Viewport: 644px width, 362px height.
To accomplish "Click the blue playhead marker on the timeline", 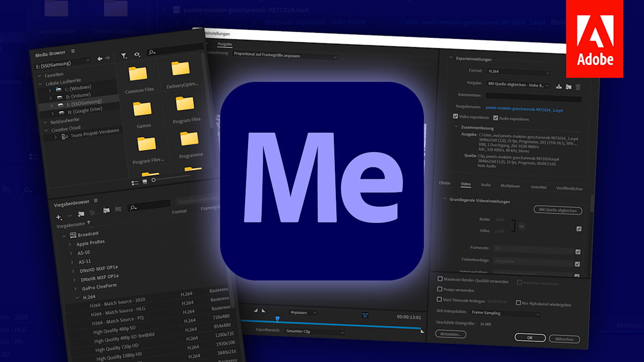I will tap(277, 318).
